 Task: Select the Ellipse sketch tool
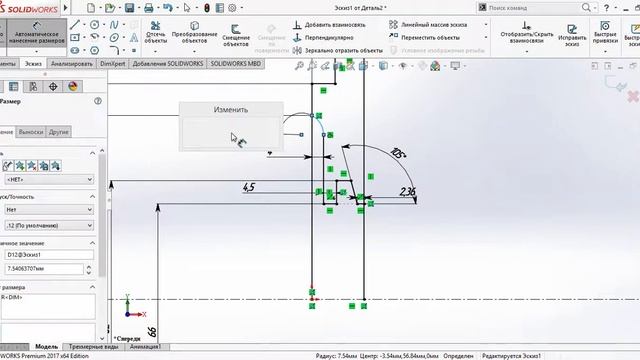pyautogui.click(x=114, y=38)
